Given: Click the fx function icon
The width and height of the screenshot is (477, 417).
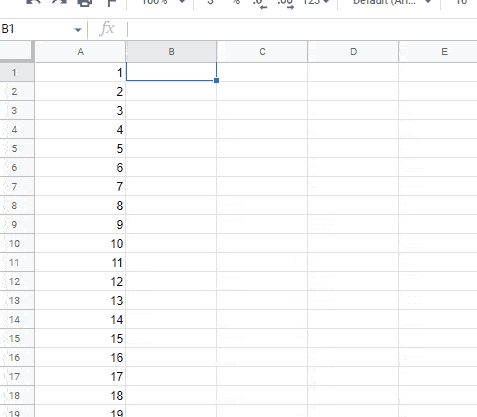Looking at the screenshot, I should click(x=107, y=29).
